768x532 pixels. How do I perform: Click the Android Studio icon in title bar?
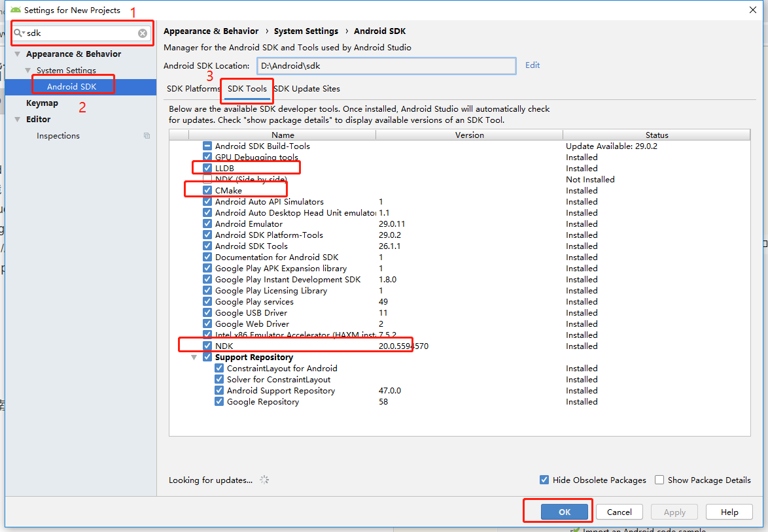[x=16, y=10]
